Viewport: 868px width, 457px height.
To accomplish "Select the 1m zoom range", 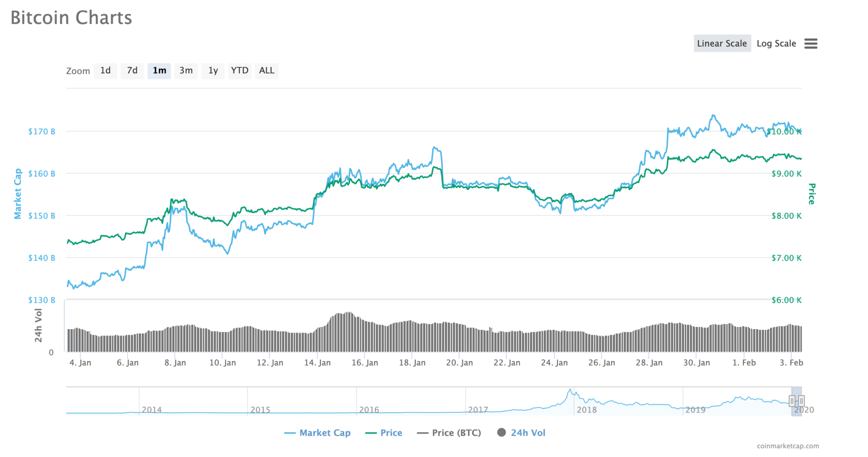I will click(159, 71).
